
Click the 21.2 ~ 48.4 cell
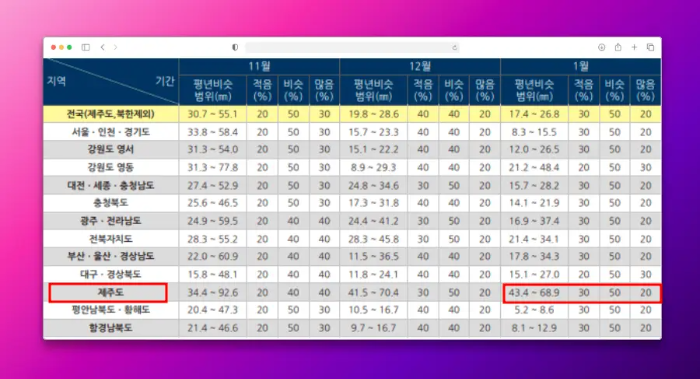tap(534, 167)
